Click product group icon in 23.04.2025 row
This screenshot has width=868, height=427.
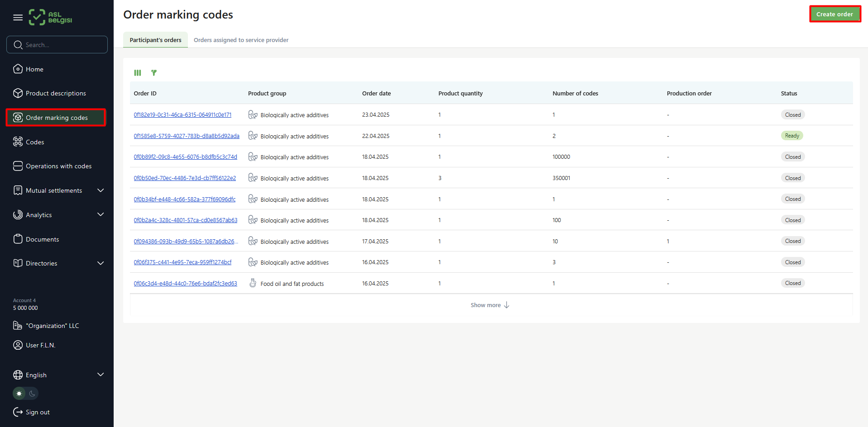[253, 114]
